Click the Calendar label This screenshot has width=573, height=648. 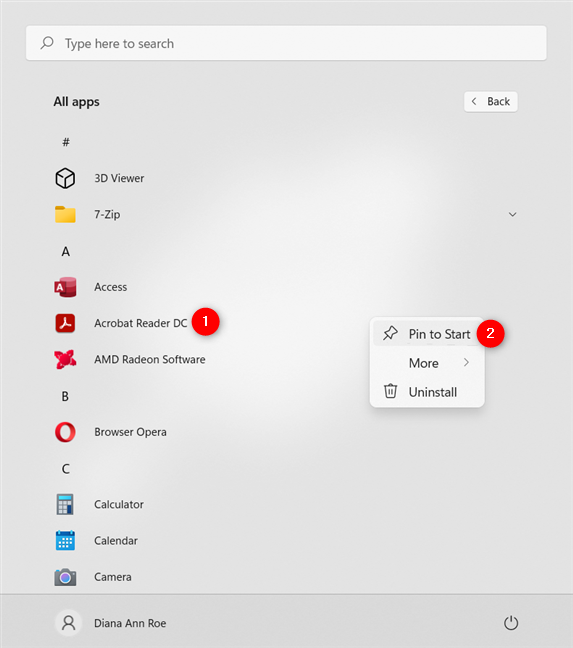point(116,541)
